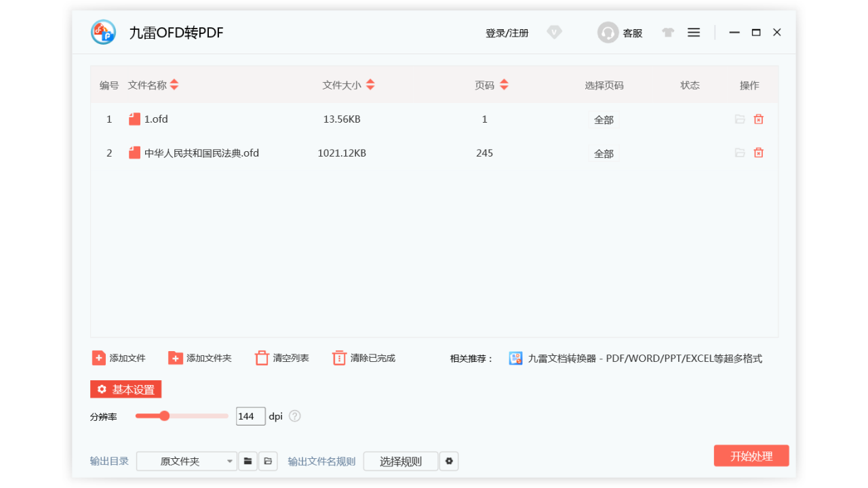
Task: Sort files by 文件大小 column arrows
Action: tap(370, 85)
